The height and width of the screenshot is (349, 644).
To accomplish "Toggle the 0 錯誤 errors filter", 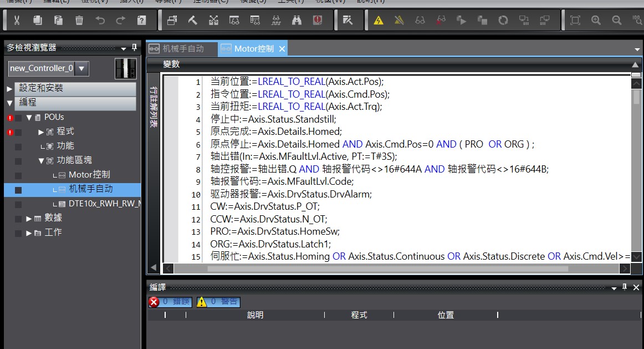I will click(x=170, y=302).
